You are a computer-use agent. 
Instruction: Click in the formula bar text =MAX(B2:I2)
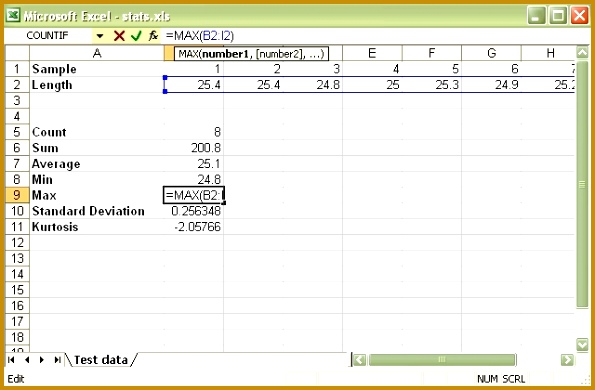(x=200, y=36)
